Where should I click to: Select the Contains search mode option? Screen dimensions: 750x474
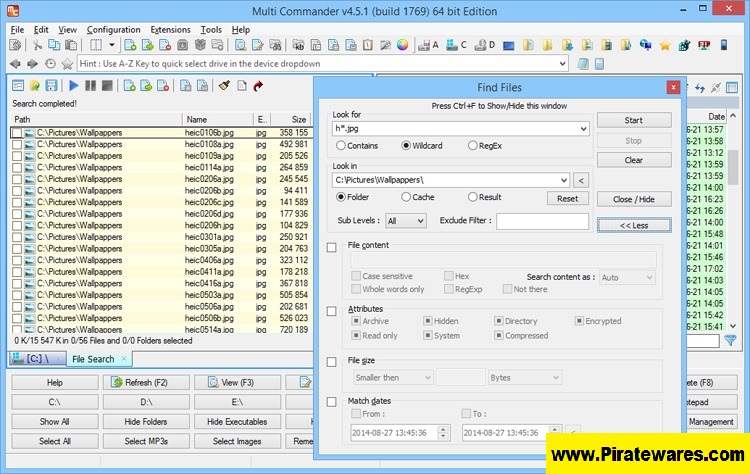341,145
